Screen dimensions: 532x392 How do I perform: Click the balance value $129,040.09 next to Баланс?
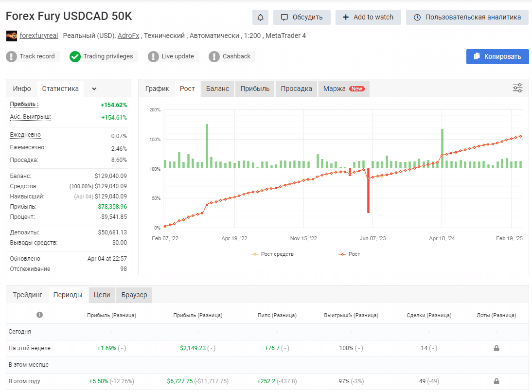tap(111, 176)
